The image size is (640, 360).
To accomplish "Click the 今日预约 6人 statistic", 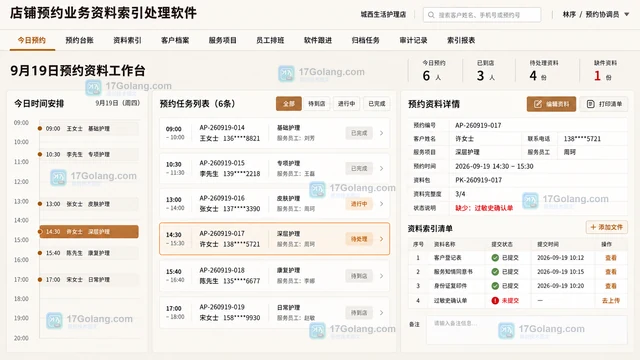I will coord(433,71).
